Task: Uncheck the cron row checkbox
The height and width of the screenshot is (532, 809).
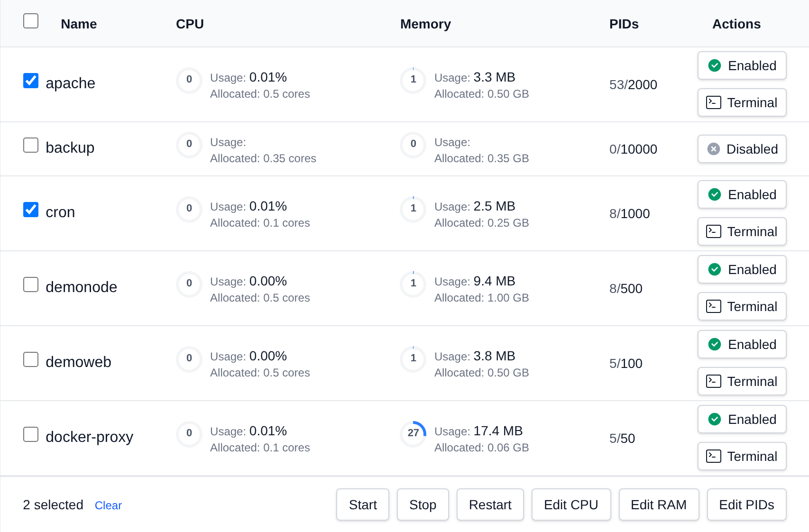Action: [x=31, y=210]
